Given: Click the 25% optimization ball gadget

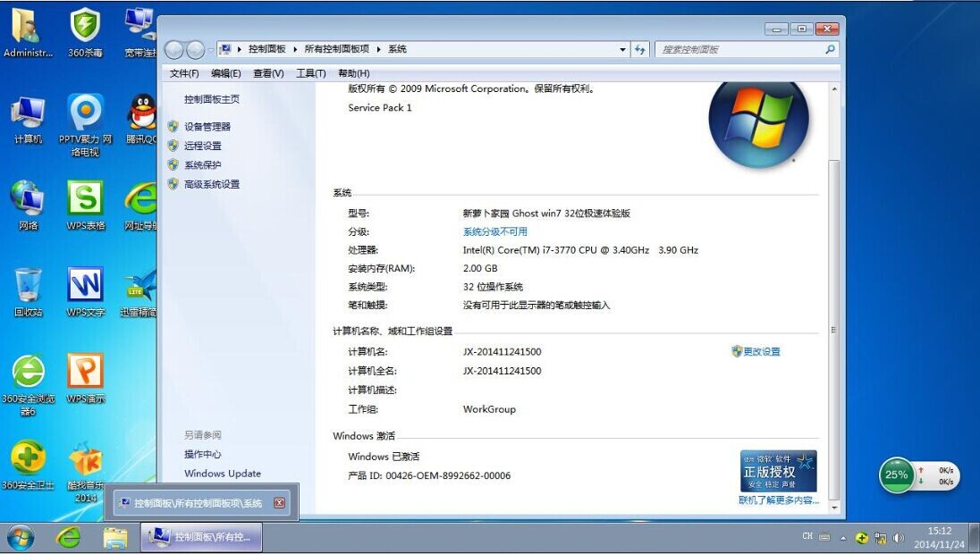Looking at the screenshot, I should point(896,476).
